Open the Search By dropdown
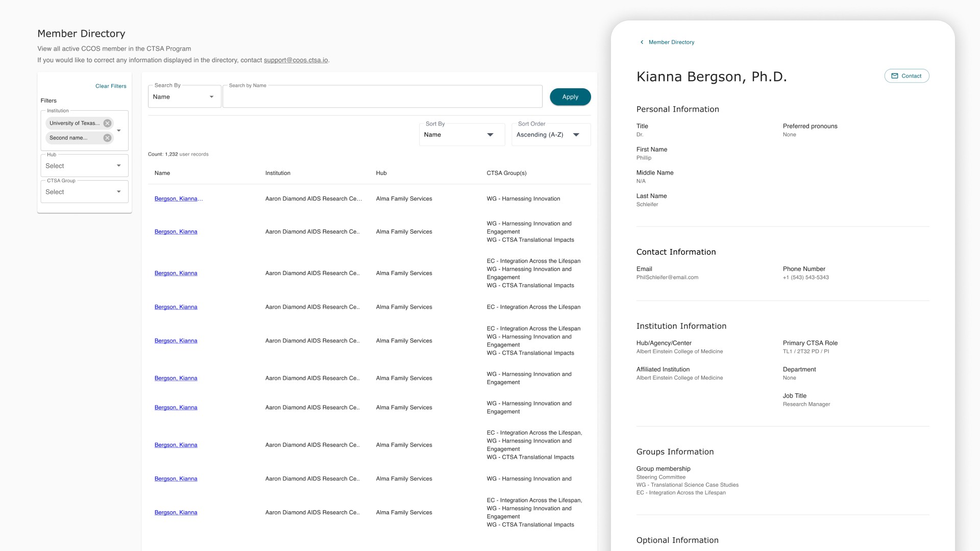The width and height of the screenshot is (980, 551). tap(184, 97)
